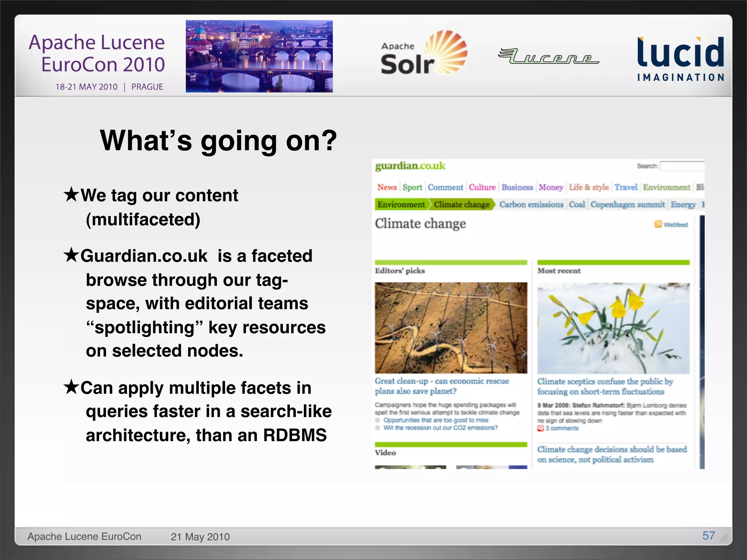Open the daffodils in snow image

pos(613,328)
